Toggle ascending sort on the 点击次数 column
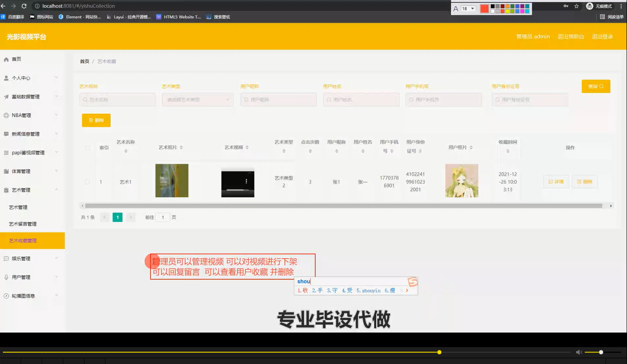 [x=310, y=149]
